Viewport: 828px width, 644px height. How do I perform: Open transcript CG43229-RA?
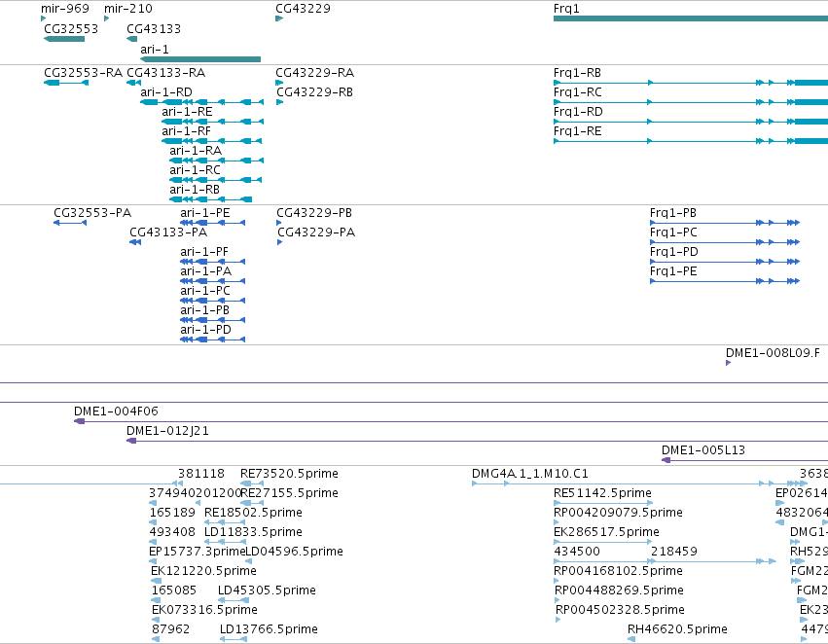[279, 83]
